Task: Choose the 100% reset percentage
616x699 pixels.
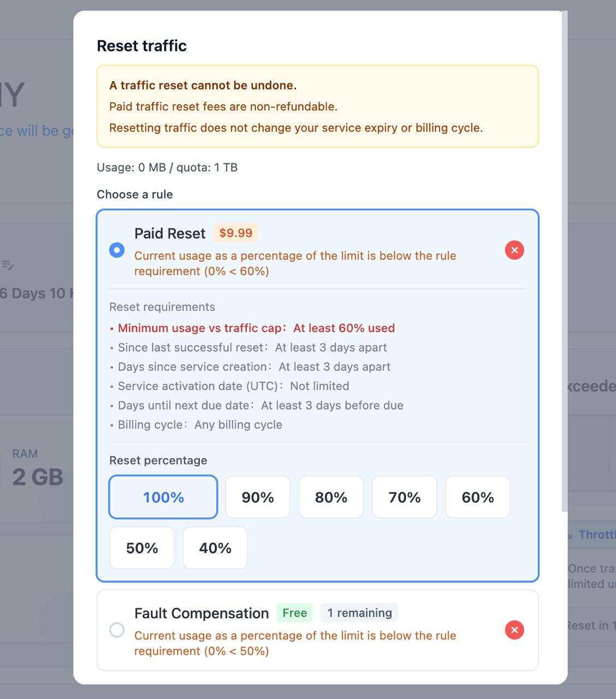Action: pos(163,497)
